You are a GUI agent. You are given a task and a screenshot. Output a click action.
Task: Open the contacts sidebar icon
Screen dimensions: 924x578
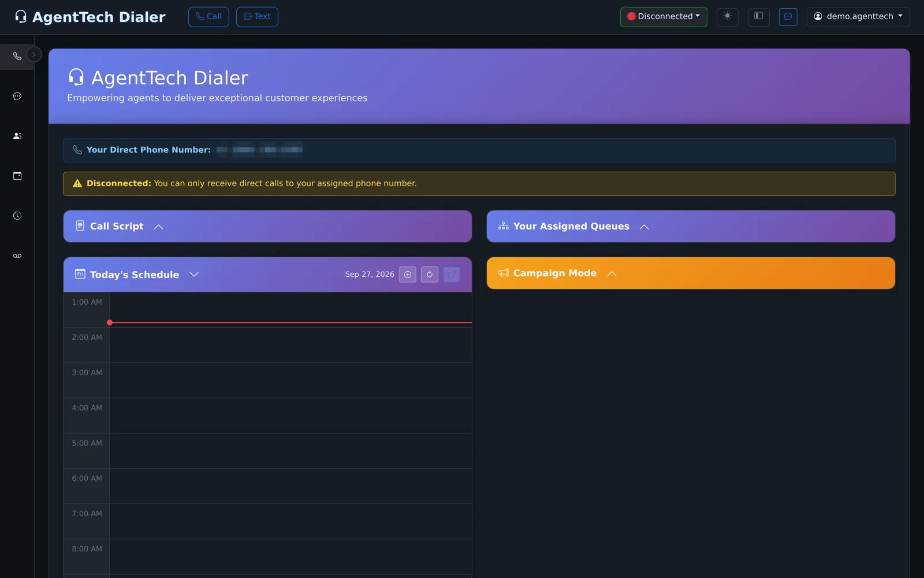pyautogui.click(x=17, y=136)
